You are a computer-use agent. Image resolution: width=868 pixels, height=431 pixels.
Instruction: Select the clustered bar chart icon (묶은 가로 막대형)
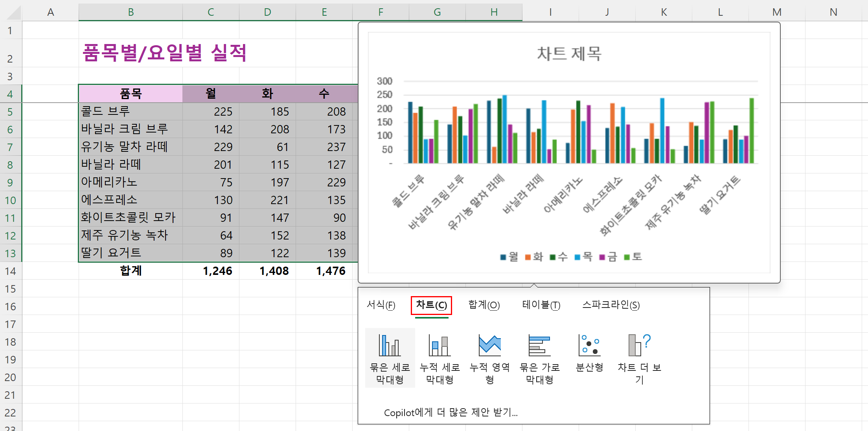[539, 346]
